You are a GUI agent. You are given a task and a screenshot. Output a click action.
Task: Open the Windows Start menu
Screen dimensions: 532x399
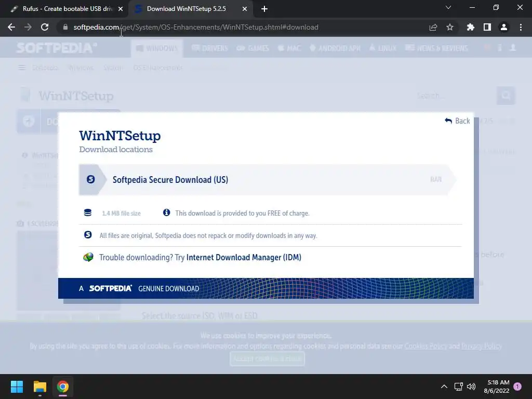click(17, 387)
